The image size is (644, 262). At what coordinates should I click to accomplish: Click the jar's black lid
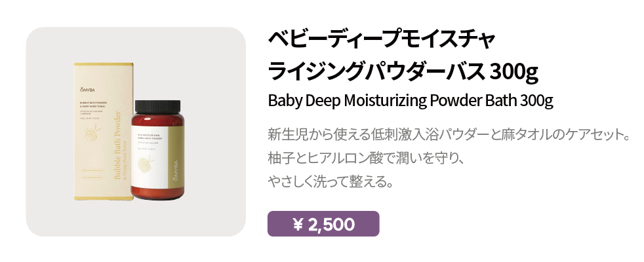point(156,106)
